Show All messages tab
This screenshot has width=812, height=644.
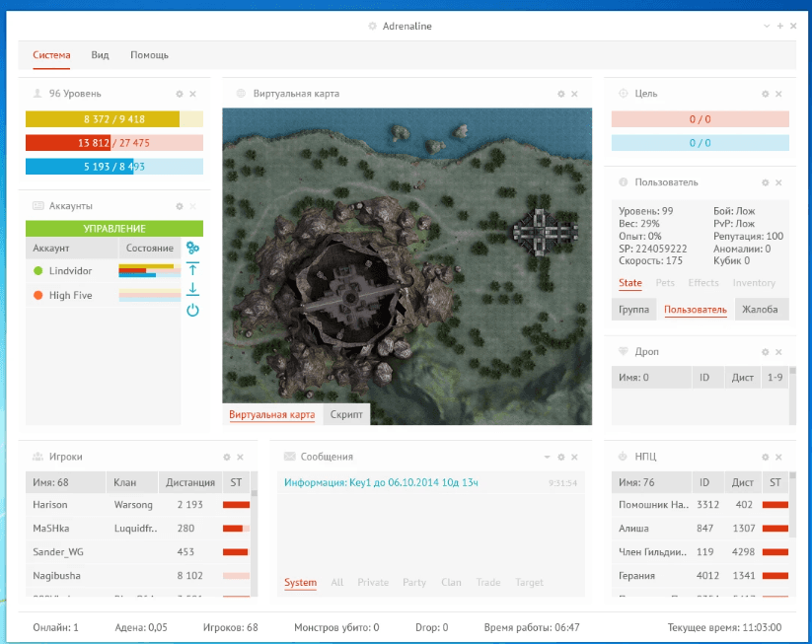click(337, 583)
